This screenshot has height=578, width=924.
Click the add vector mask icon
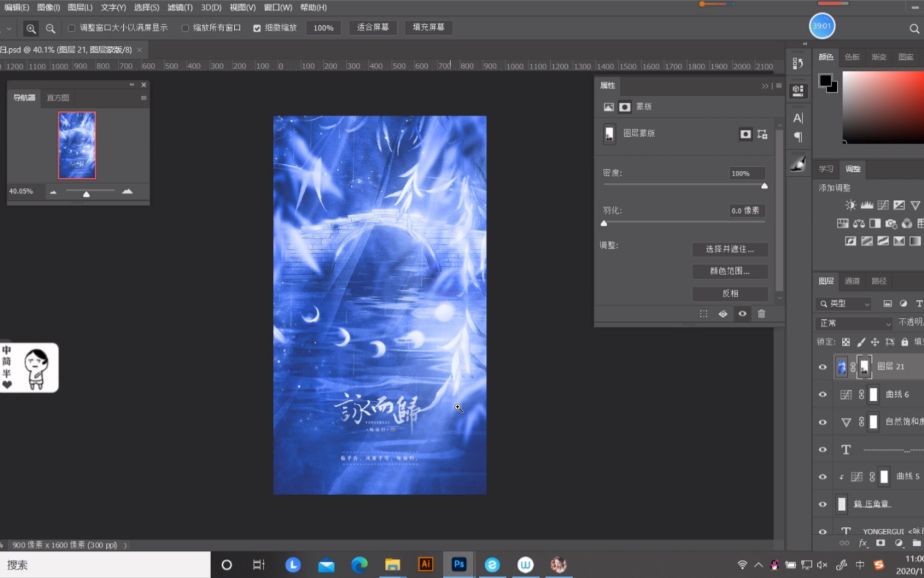point(762,134)
